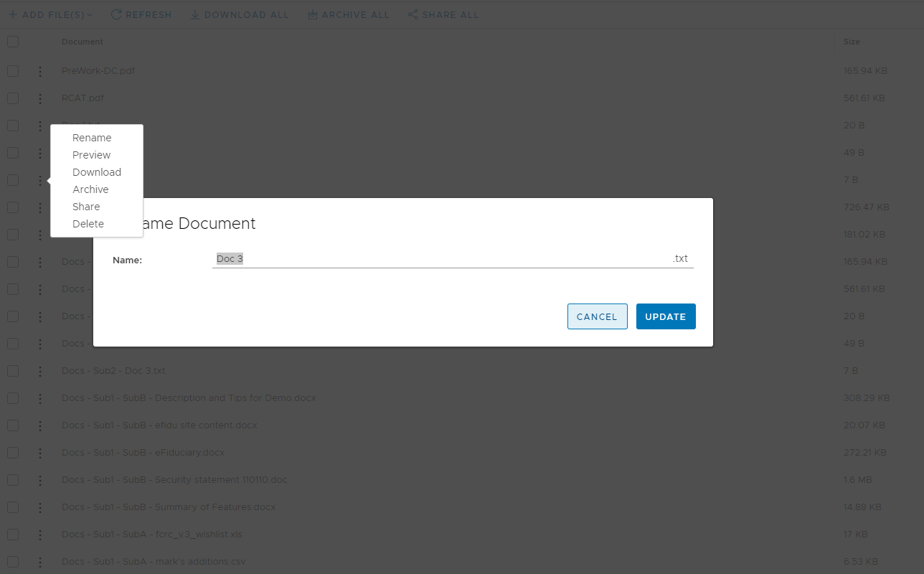Screen dimensions: 924x574
Task: Select Delete from the context menu
Action: click(x=88, y=223)
